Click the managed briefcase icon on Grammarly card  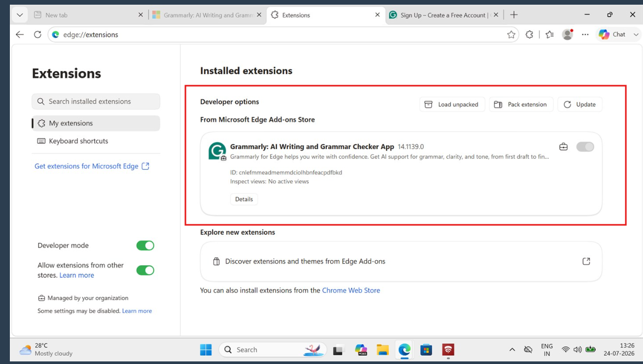click(x=564, y=147)
